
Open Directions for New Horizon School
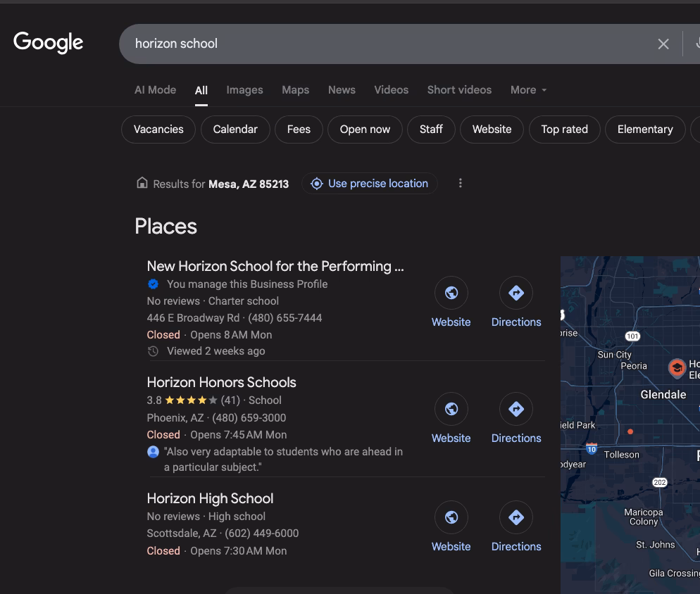click(516, 293)
